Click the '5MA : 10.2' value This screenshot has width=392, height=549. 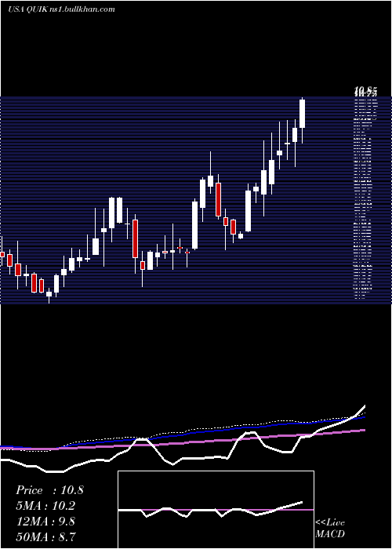(45, 506)
